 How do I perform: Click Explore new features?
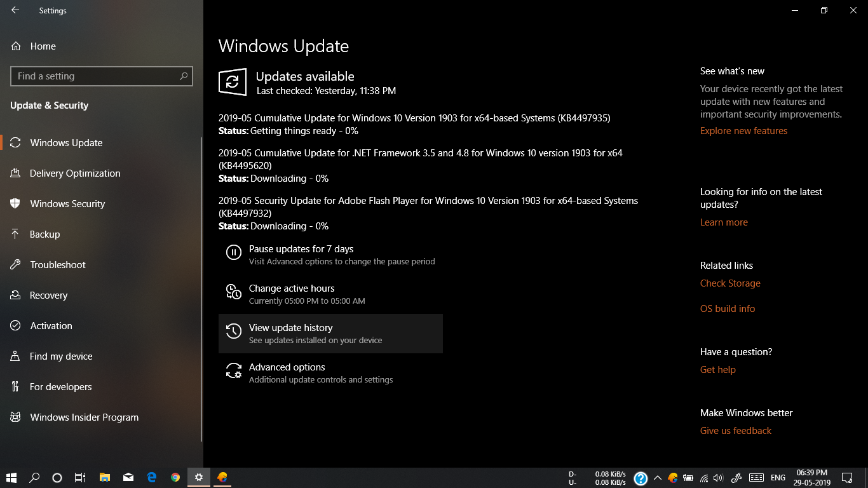click(x=743, y=130)
